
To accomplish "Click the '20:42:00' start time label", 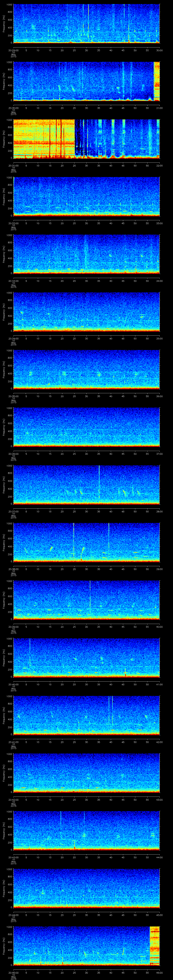I will 13,800.
